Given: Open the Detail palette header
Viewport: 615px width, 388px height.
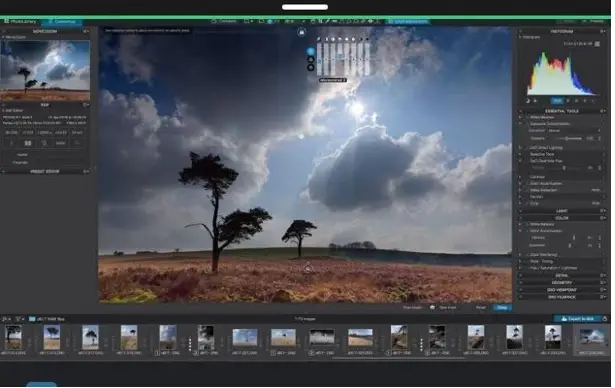Looking at the screenshot, I should [x=562, y=276].
